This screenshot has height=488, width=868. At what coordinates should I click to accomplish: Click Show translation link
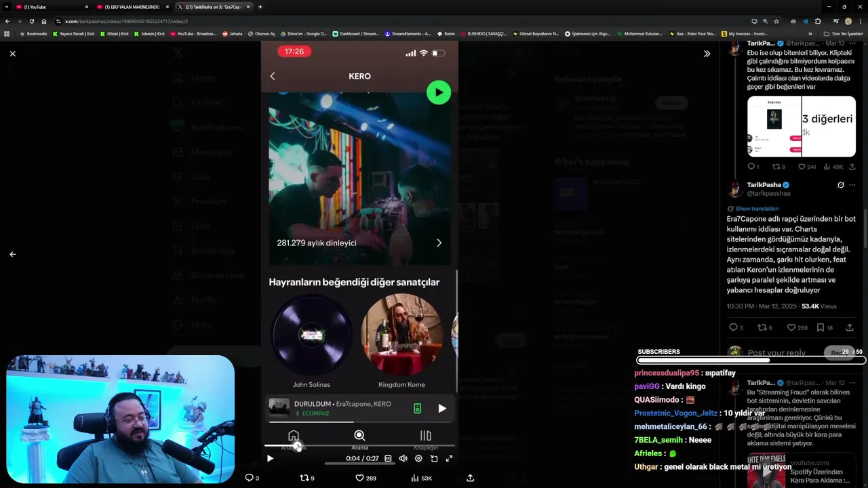(757, 209)
